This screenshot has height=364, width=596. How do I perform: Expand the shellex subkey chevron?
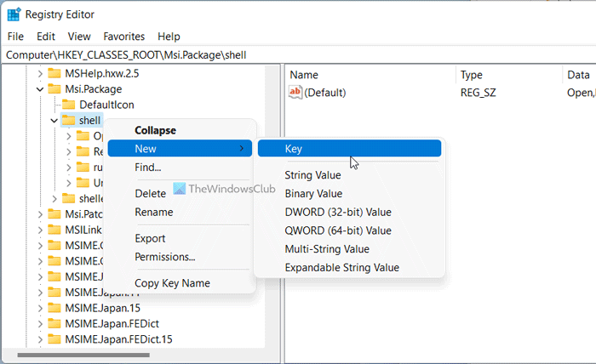pyautogui.click(x=54, y=199)
